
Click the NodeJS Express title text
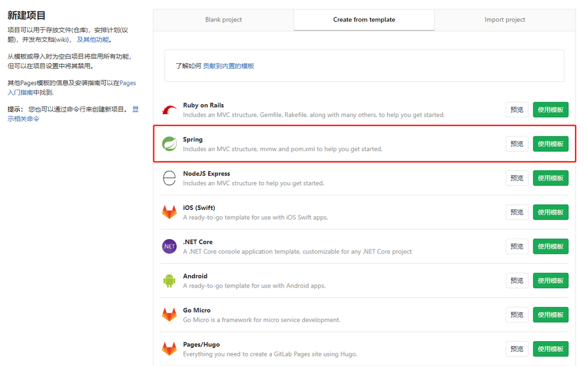point(206,173)
